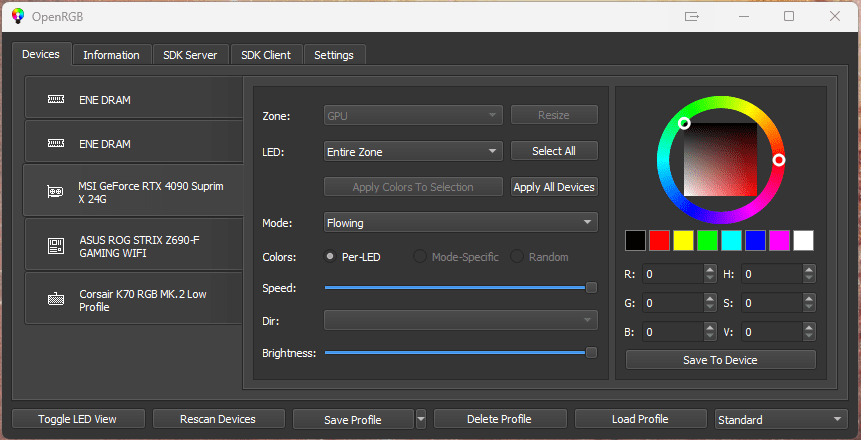Pick the black color swatch
Screen dimensions: 861x440
tap(636, 240)
